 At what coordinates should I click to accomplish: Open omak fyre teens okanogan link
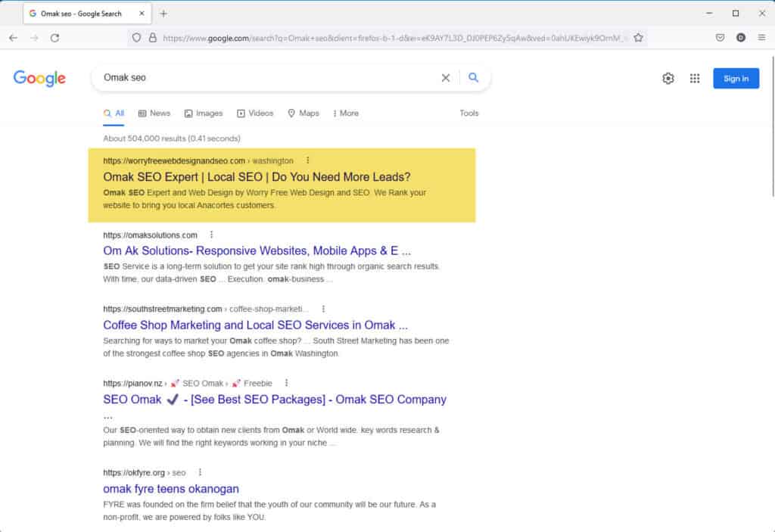coord(170,489)
